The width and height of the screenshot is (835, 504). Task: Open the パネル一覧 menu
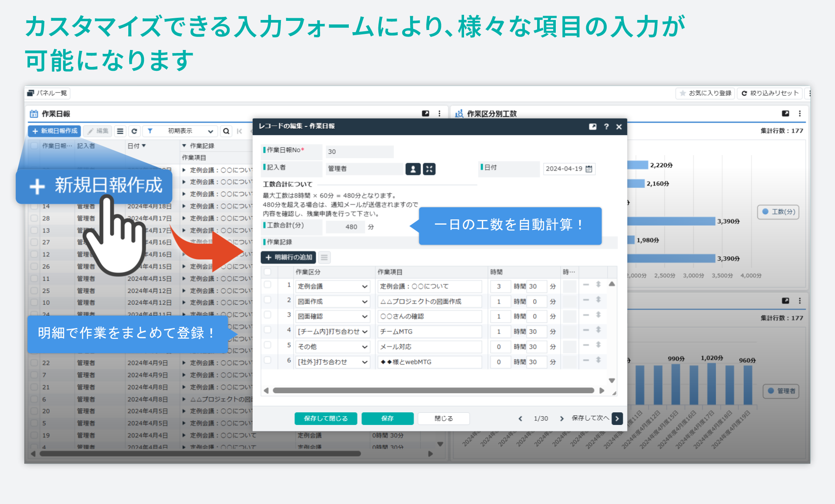tap(47, 93)
